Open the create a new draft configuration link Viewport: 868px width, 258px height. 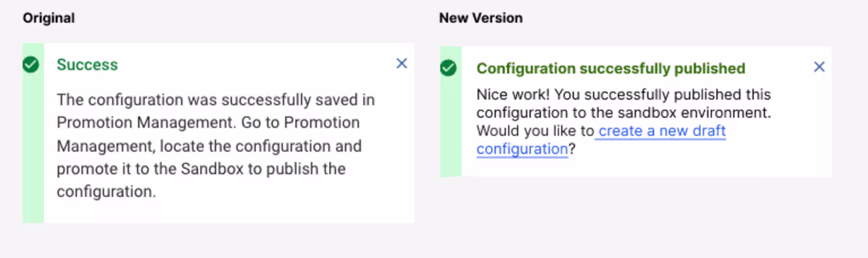(x=661, y=132)
